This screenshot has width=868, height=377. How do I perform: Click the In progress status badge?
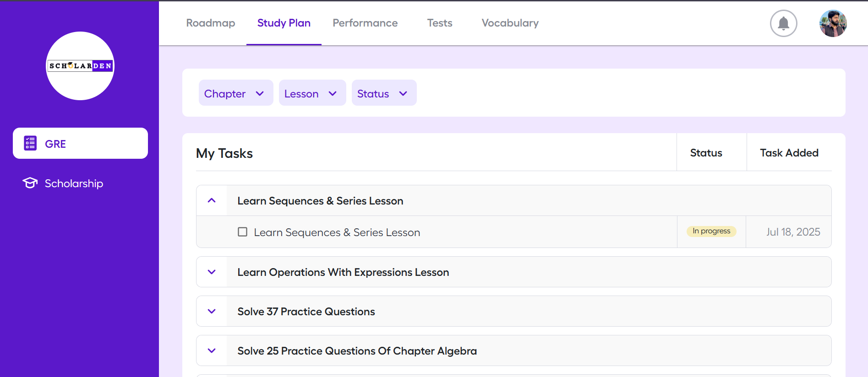(711, 231)
